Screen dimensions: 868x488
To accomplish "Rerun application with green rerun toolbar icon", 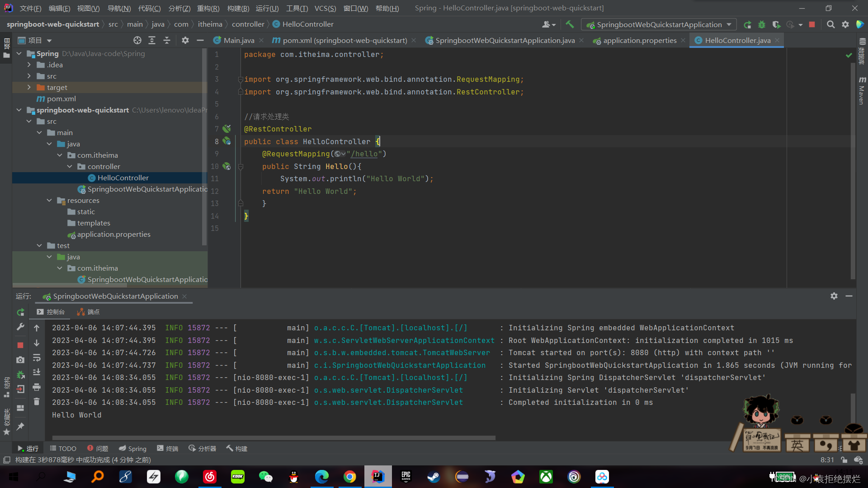I will coord(747,24).
